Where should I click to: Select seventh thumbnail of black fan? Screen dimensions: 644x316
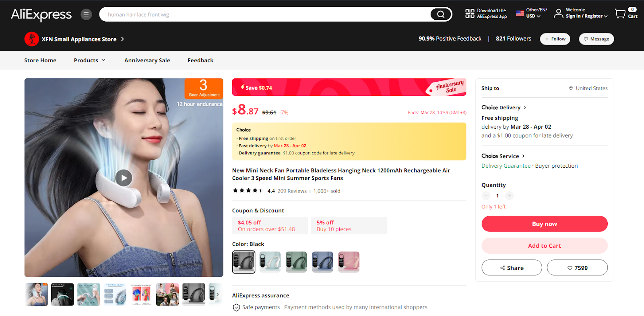(194, 294)
